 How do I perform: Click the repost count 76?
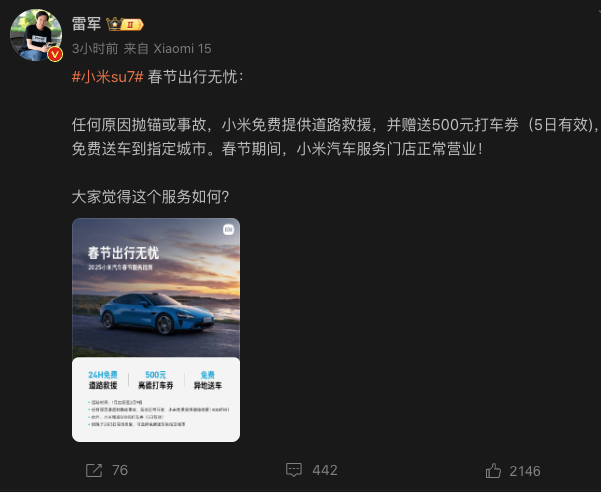click(x=120, y=470)
